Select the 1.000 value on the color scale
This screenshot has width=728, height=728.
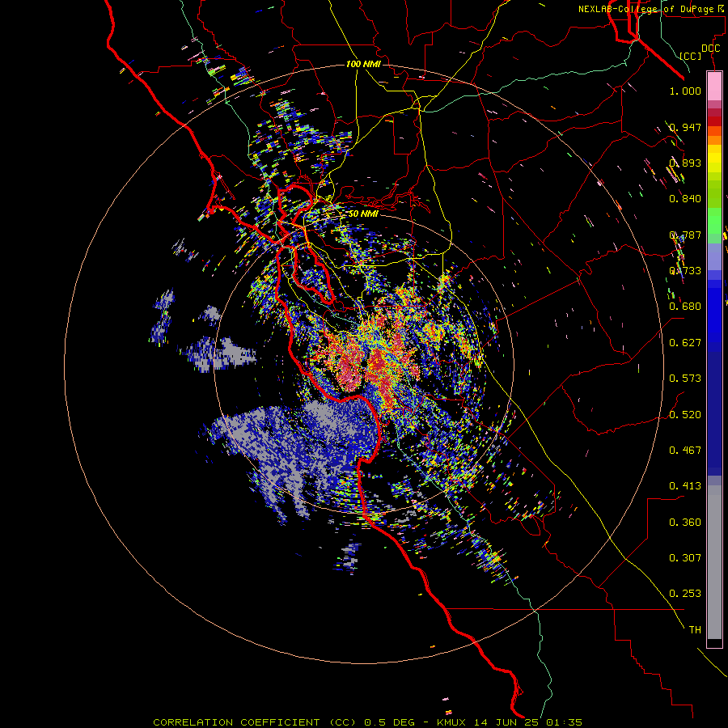[x=685, y=91]
